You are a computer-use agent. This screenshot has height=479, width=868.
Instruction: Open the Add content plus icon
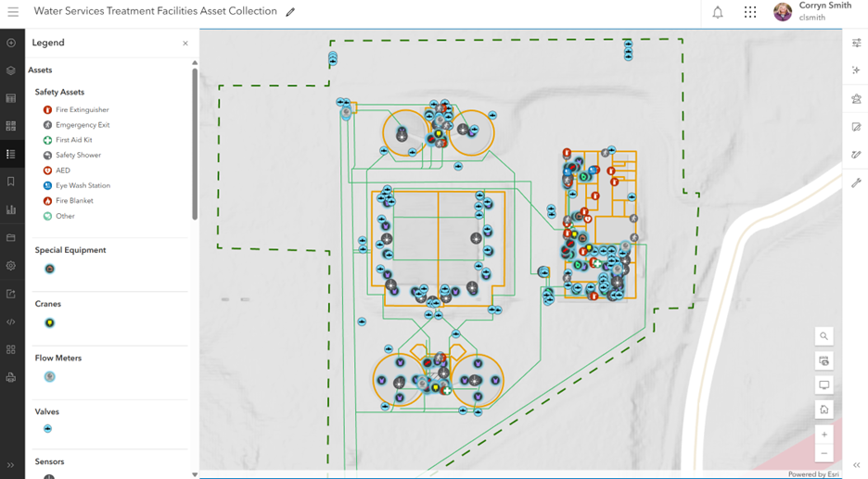click(x=10, y=43)
